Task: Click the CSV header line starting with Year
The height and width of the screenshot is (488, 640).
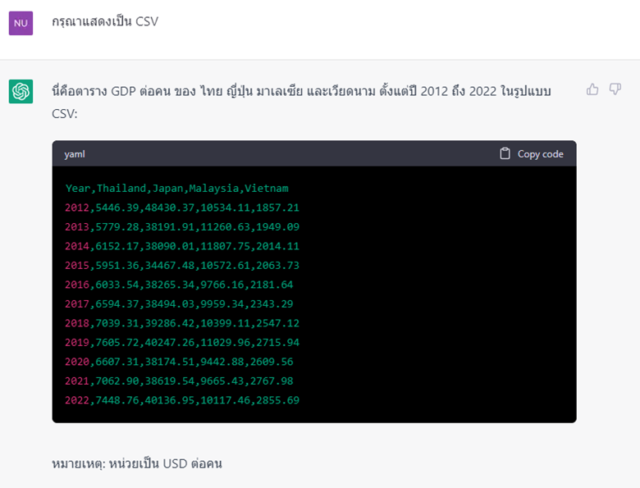Action: pos(178,188)
